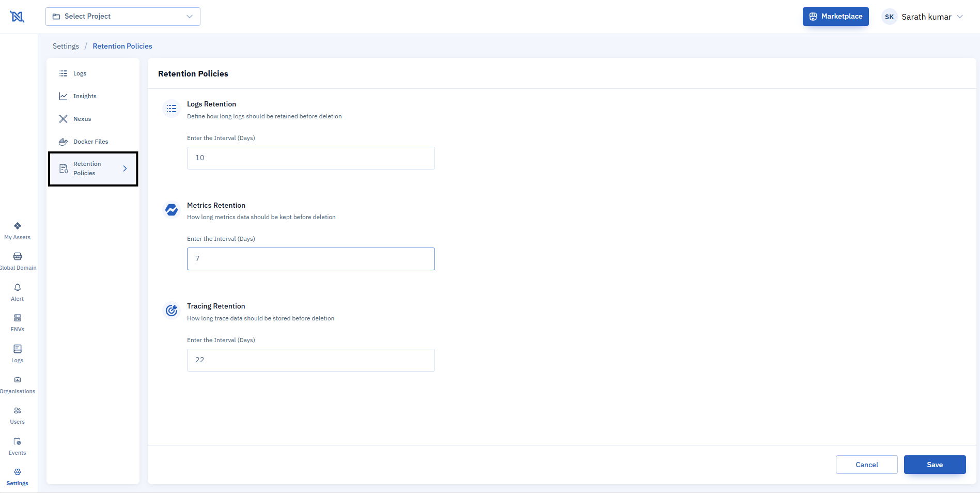Click 'How long trace data should be stored' text
The width and height of the screenshot is (980, 493).
[261, 318]
